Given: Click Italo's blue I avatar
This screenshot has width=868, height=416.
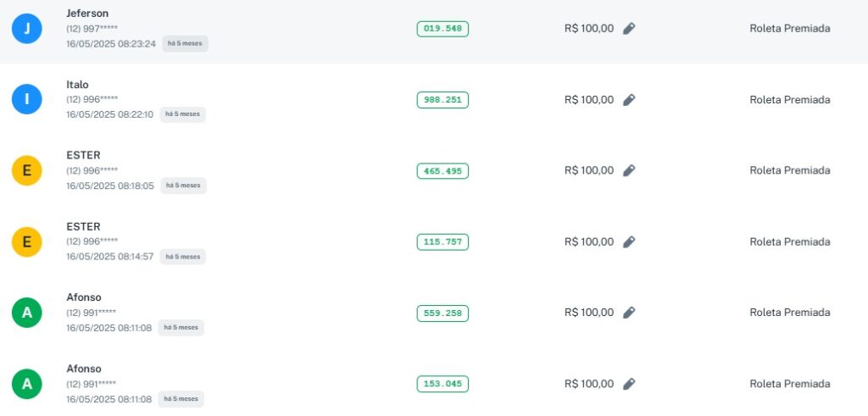Looking at the screenshot, I should pos(27,100).
